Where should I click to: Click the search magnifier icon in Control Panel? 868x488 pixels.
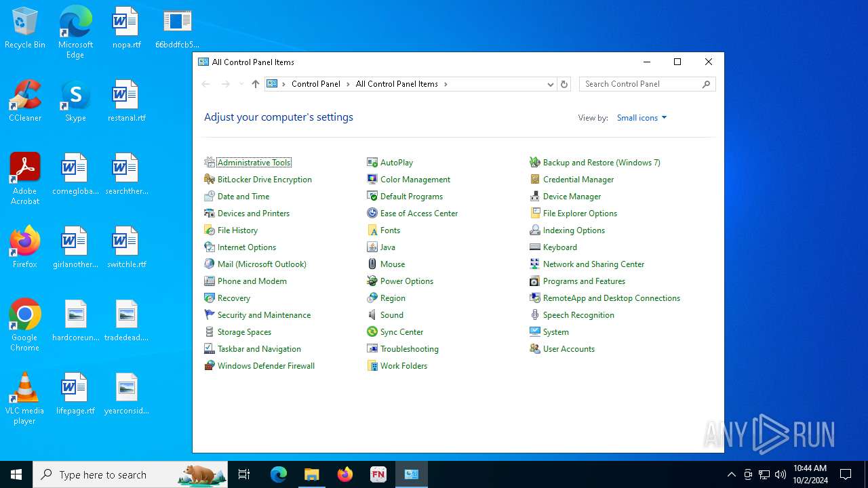tap(706, 84)
